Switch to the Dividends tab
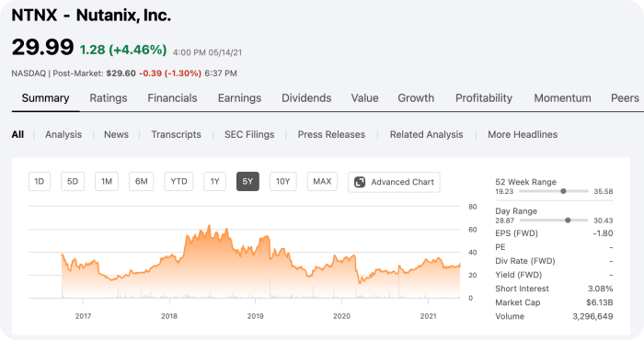Image resolution: width=644 pixels, height=340 pixels. pos(306,98)
